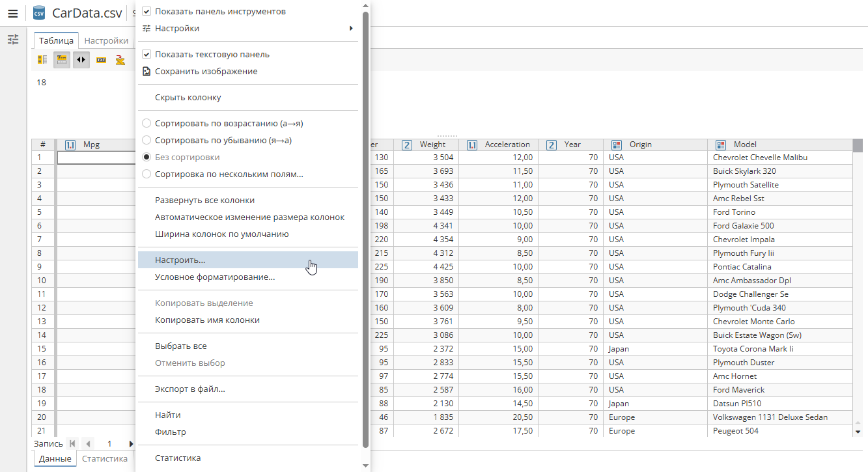Open the sidebar parameters sliders icon
Viewport: 868px width, 472px height.
(12, 40)
